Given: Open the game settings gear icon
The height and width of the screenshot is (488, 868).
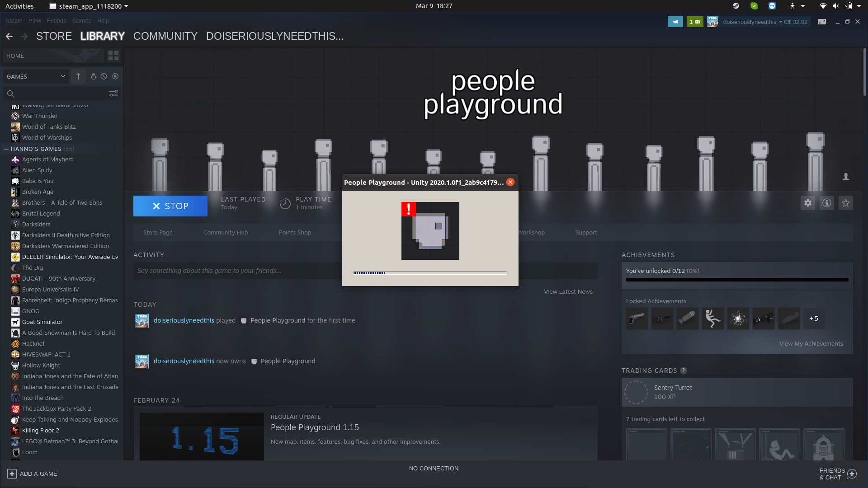Looking at the screenshot, I should [808, 203].
